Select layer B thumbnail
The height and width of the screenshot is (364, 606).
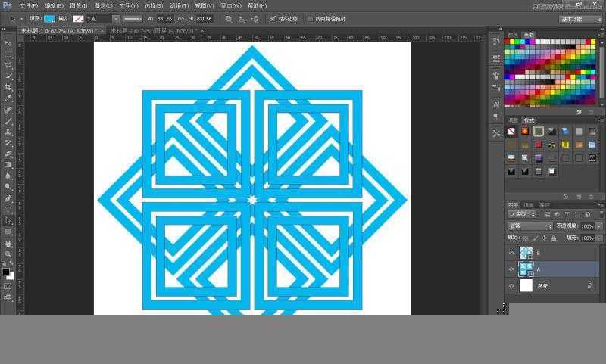click(525, 253)
